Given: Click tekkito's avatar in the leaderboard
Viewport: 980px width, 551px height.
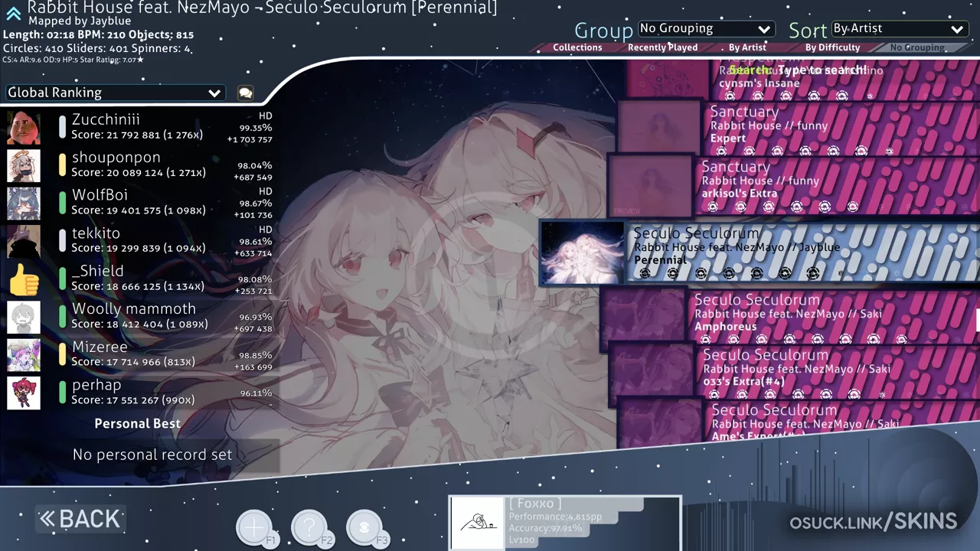Looking at the screenshot, I should 24,241.
